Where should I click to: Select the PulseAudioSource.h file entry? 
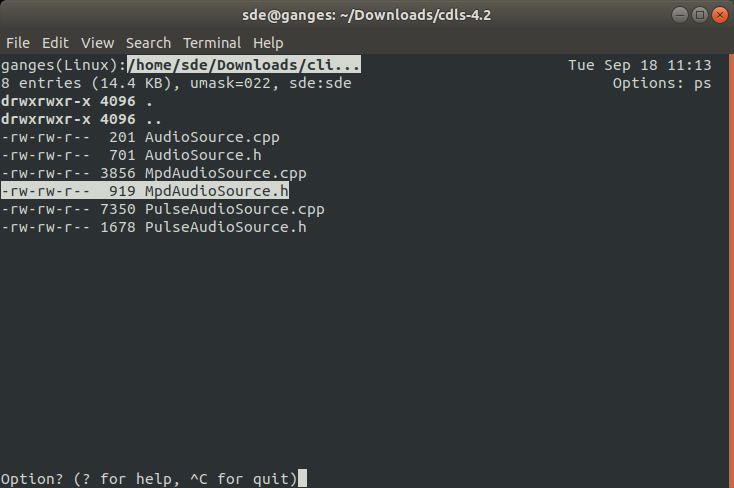(154, 227)
